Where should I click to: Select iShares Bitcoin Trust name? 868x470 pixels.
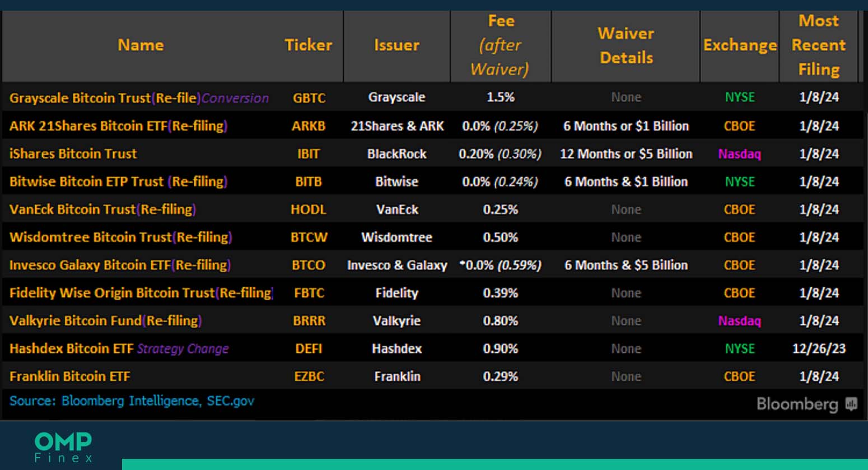click(73, 153)
